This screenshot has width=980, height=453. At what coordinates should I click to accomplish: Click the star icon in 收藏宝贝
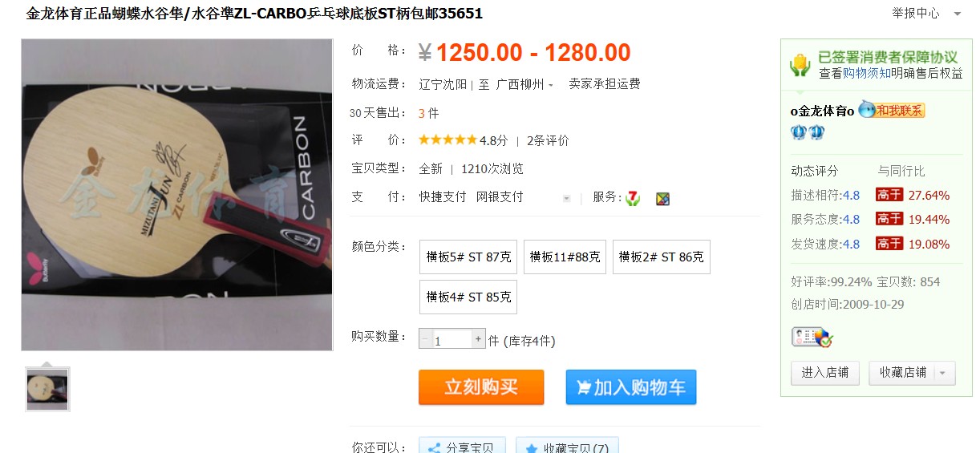532,447
